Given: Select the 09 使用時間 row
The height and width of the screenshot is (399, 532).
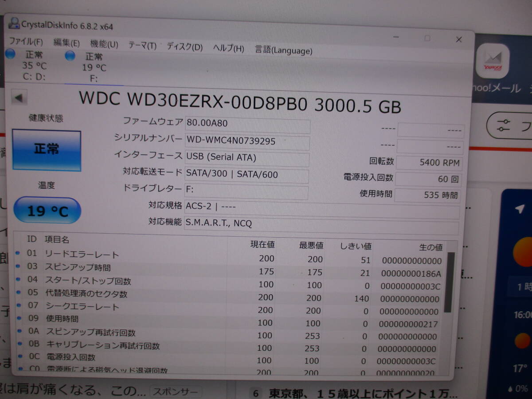Looking at the screenshot, I should 228,321.
